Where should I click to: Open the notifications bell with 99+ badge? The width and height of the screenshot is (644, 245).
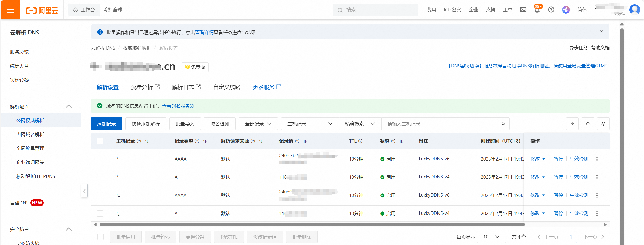[537, 10]
